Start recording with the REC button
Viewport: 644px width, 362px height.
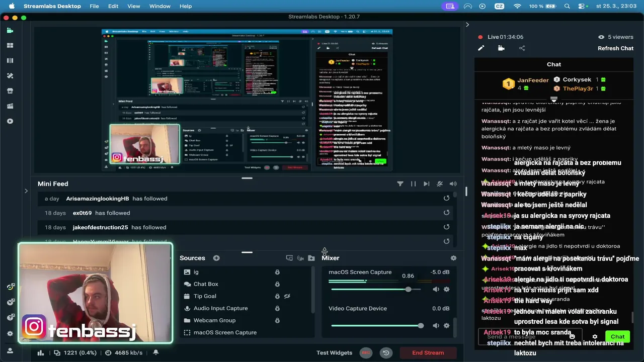click(366, 353)
